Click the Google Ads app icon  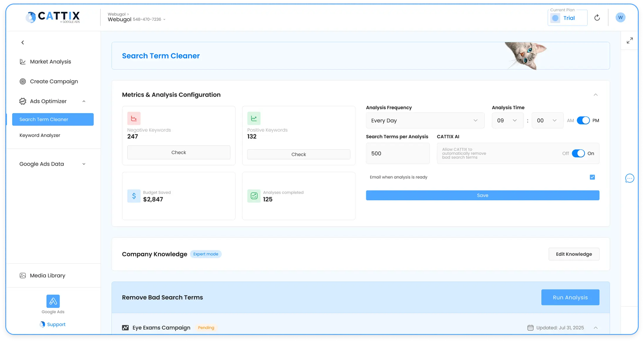click(53, 301)
